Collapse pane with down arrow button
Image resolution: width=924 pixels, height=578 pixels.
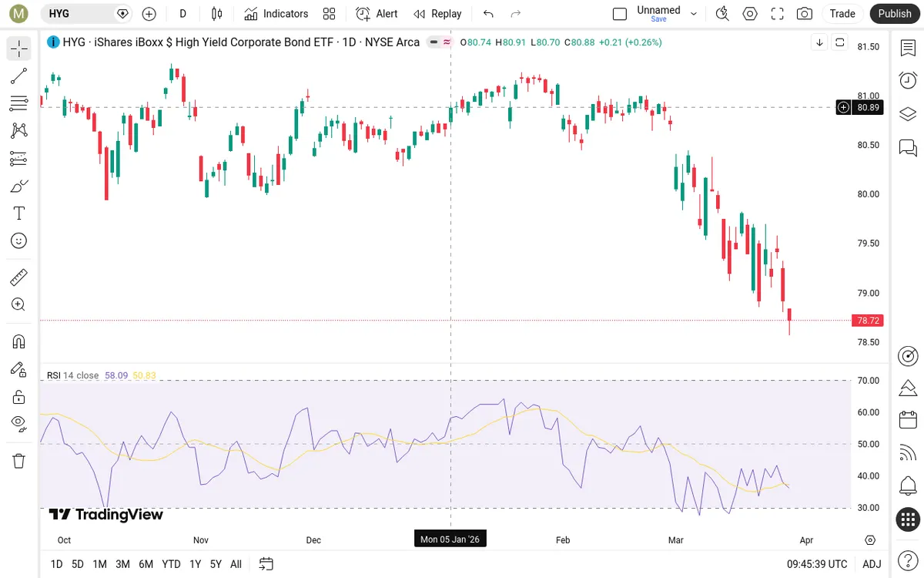point(820,42)
